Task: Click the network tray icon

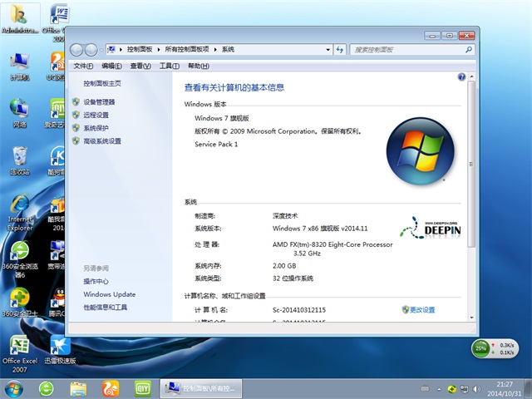Action: [464, 389]
